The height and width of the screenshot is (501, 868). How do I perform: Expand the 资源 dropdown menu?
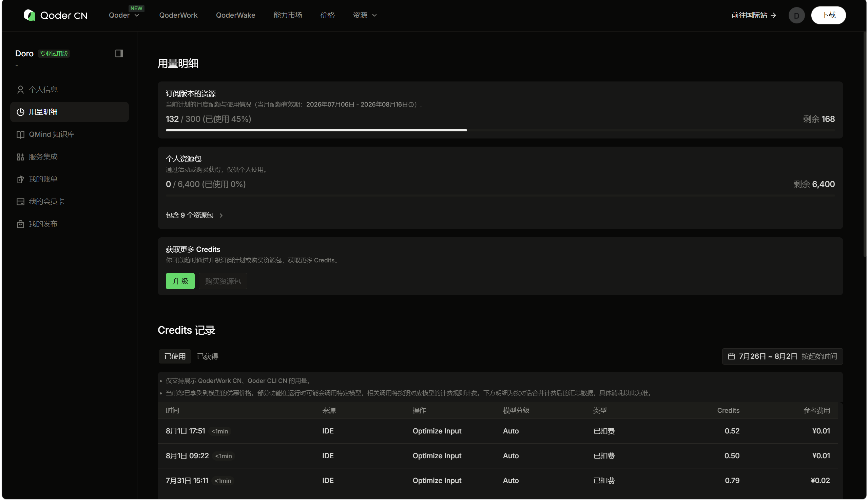tap(365, 15)
